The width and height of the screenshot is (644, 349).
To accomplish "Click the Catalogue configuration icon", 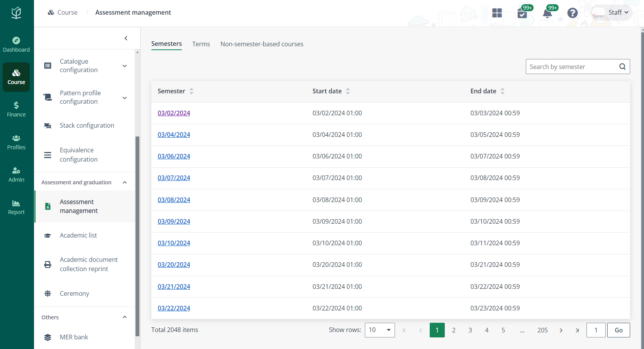I will point(47,66).
